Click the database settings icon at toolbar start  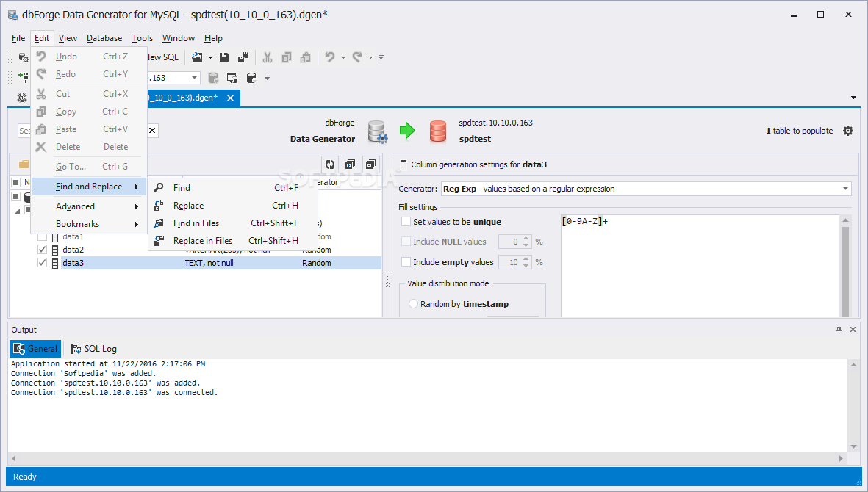[24, 57]
